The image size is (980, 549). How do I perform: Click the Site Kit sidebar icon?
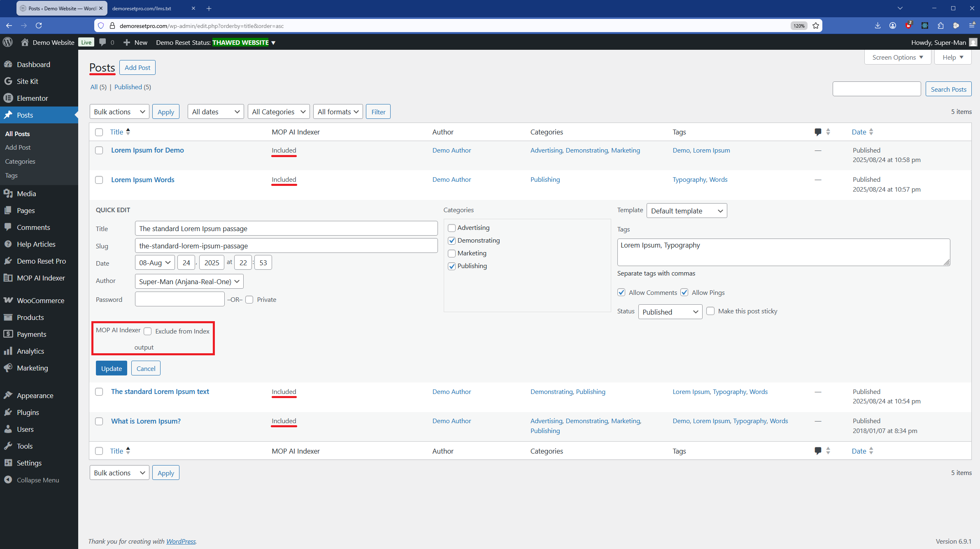(8, 81)
